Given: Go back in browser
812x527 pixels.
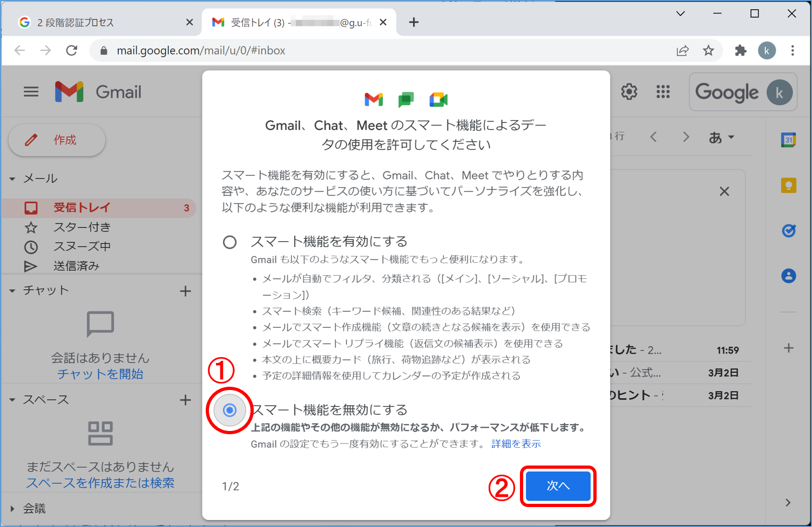Looking at the screenshot, I should [20, 51].
